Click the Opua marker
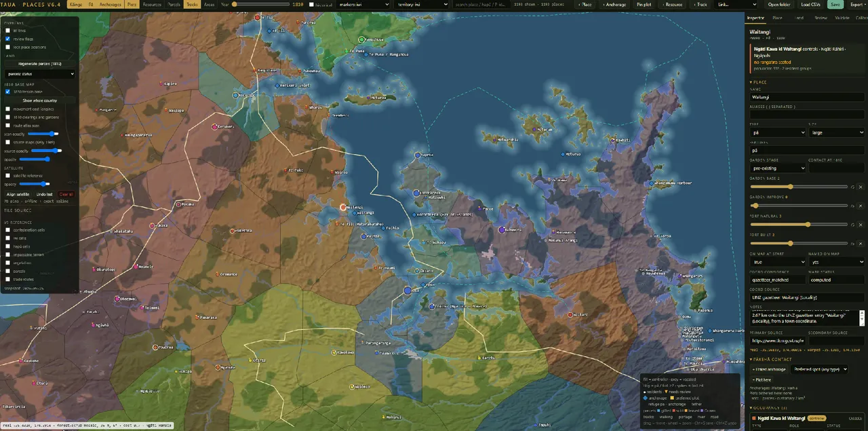Screen dimensions: 868x431 407,290
